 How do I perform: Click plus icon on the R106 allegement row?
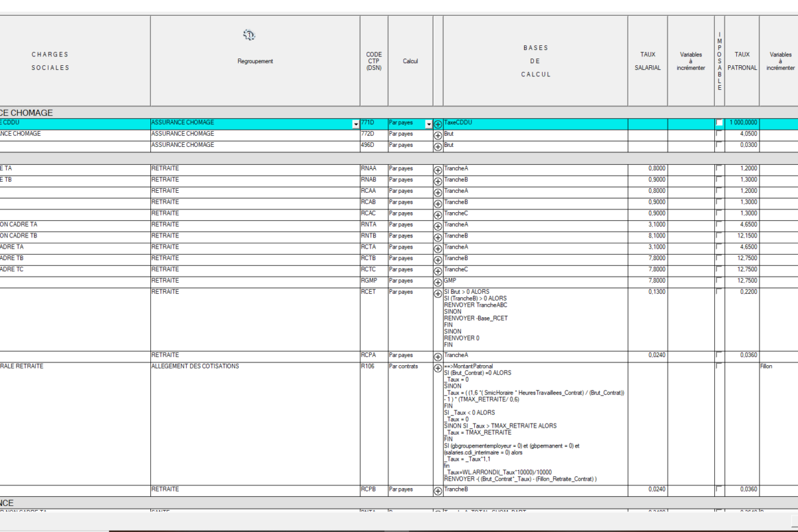tap(438, 368)
